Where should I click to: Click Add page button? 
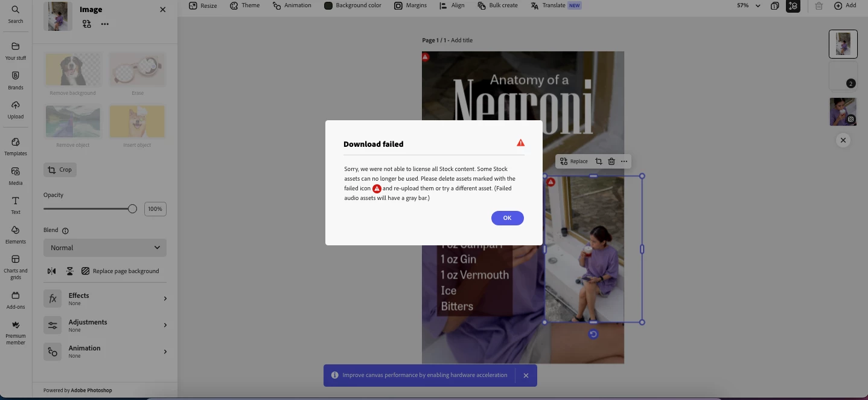click(845, 5)
